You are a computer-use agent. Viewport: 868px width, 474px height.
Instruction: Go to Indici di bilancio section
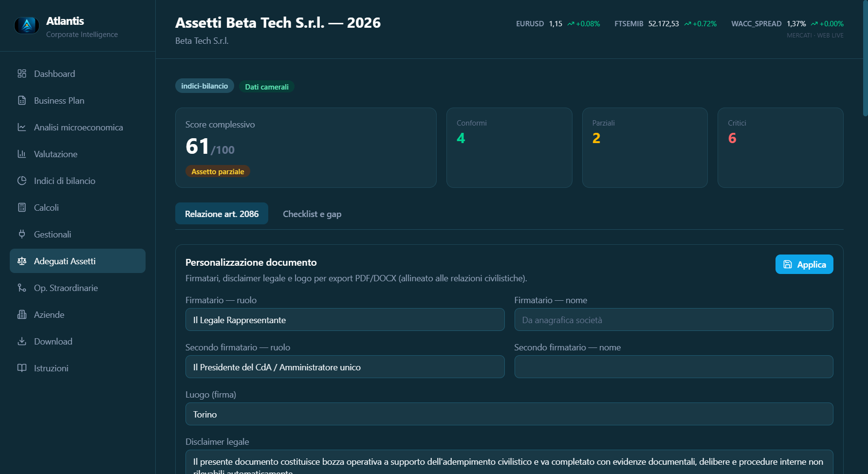(x=77, y=181)
